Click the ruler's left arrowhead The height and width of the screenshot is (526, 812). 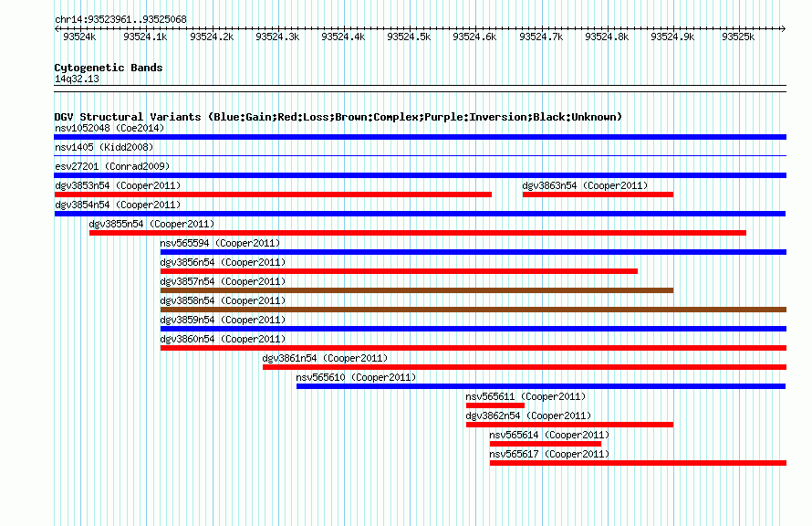coord(57,29)
